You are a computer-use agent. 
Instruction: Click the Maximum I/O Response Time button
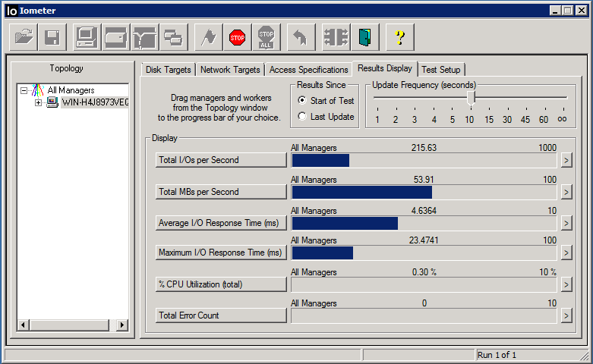pos(220,253)
